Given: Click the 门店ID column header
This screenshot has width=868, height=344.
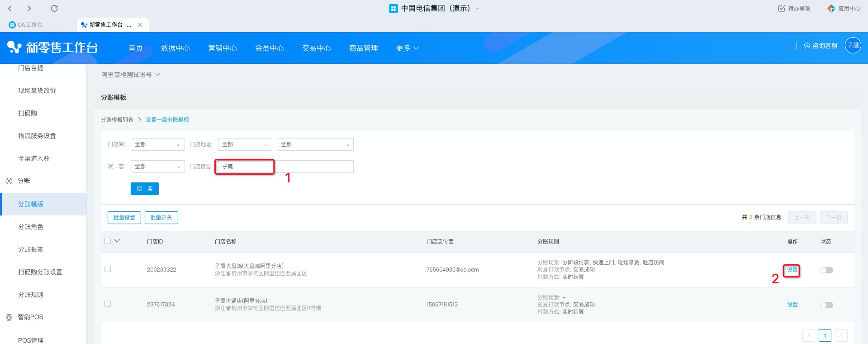Looking at the screenshot, I should point(155,242).
